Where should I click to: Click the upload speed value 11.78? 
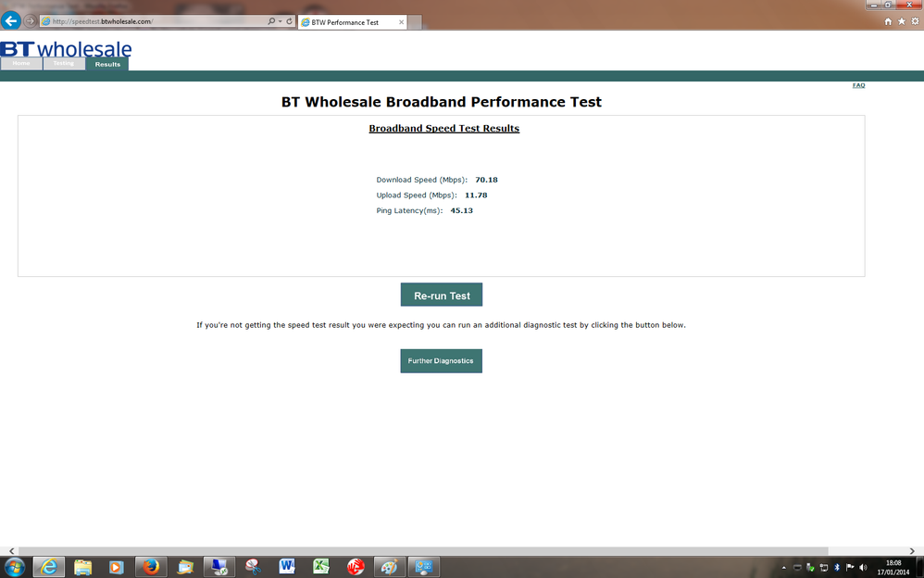476,195
